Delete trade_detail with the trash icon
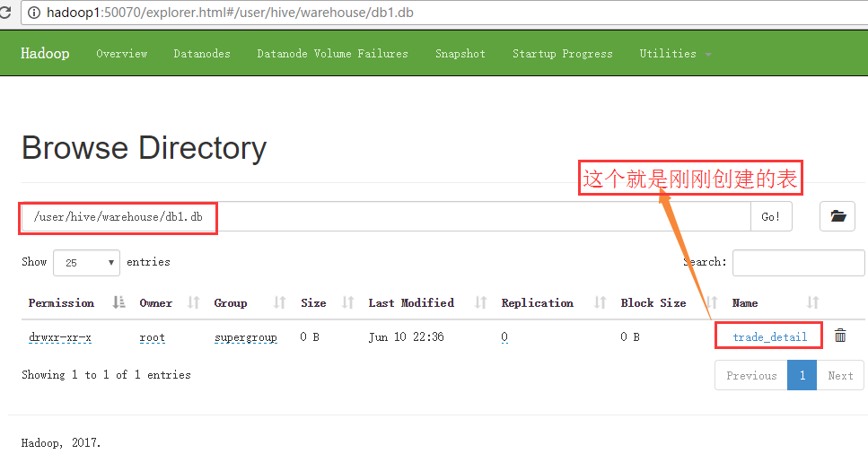The image size is (868, 454). click(x=840, y=336)
